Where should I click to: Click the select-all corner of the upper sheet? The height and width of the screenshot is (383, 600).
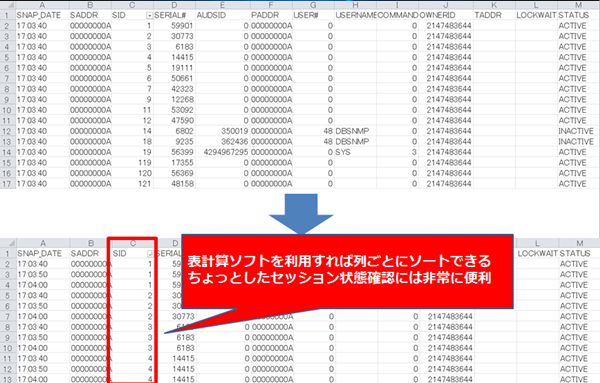coord(8,5)
